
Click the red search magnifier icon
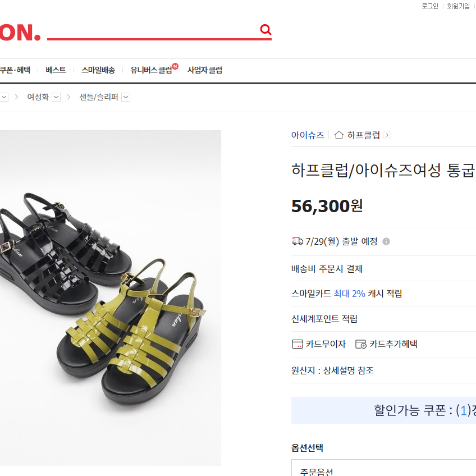[266, 30]
